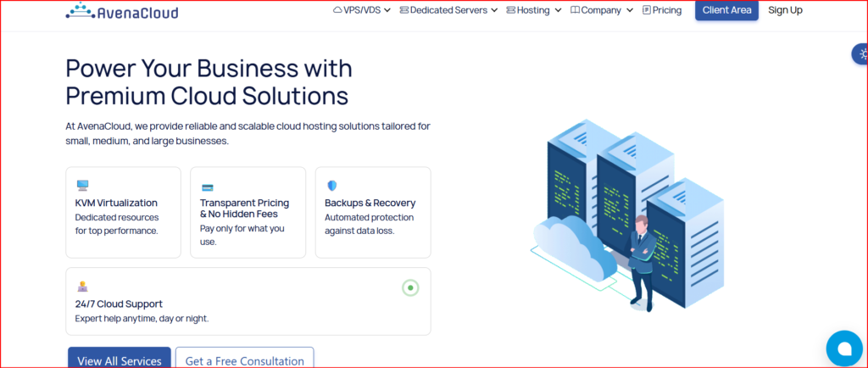Screen dimensions: 868x368
Task: Click 'Automated protection against data loss.' text
Action: [x=370, y=224]
